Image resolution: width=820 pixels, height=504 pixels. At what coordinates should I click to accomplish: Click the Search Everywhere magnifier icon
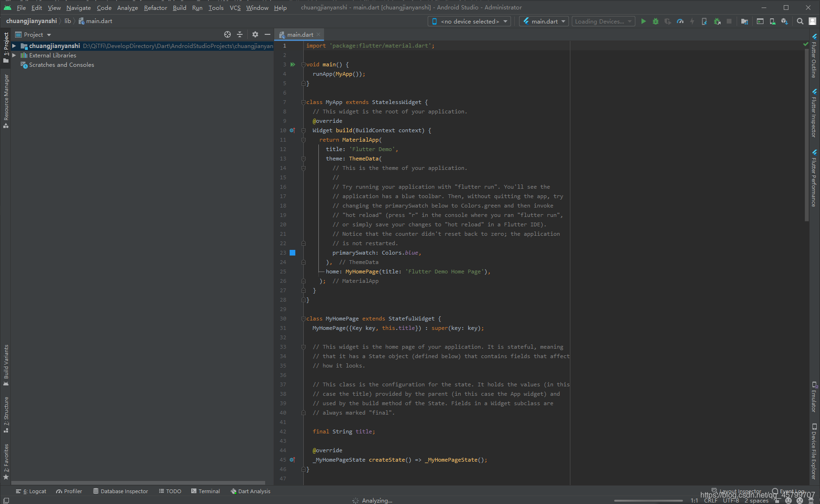tap(800, 21)
